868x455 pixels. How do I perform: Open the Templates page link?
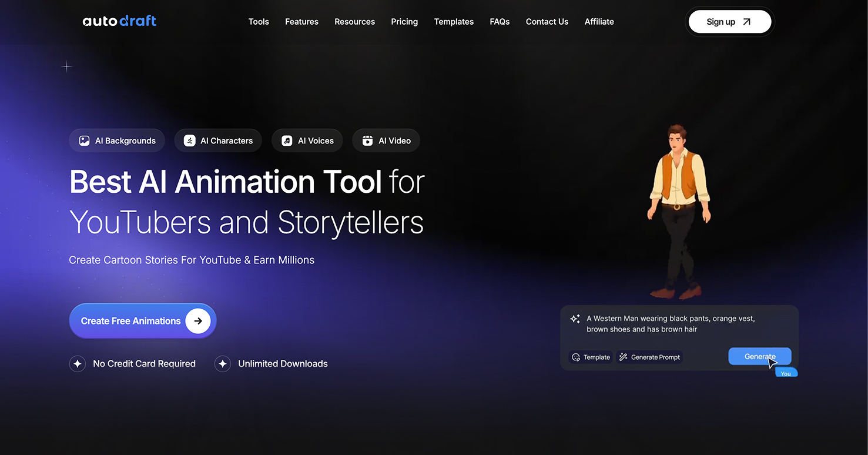[x=454, y=22]
